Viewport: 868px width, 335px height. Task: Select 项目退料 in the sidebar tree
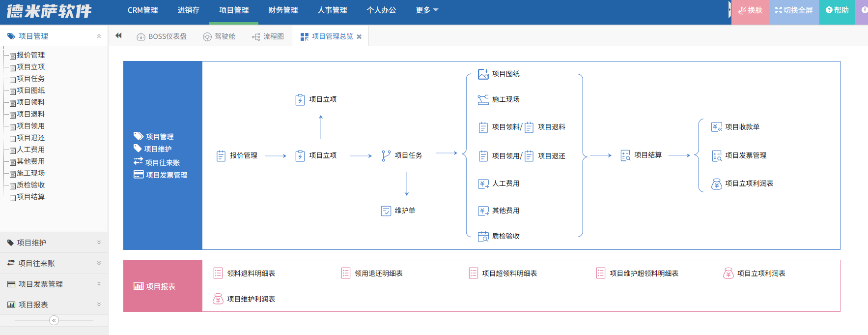point(30,114)
